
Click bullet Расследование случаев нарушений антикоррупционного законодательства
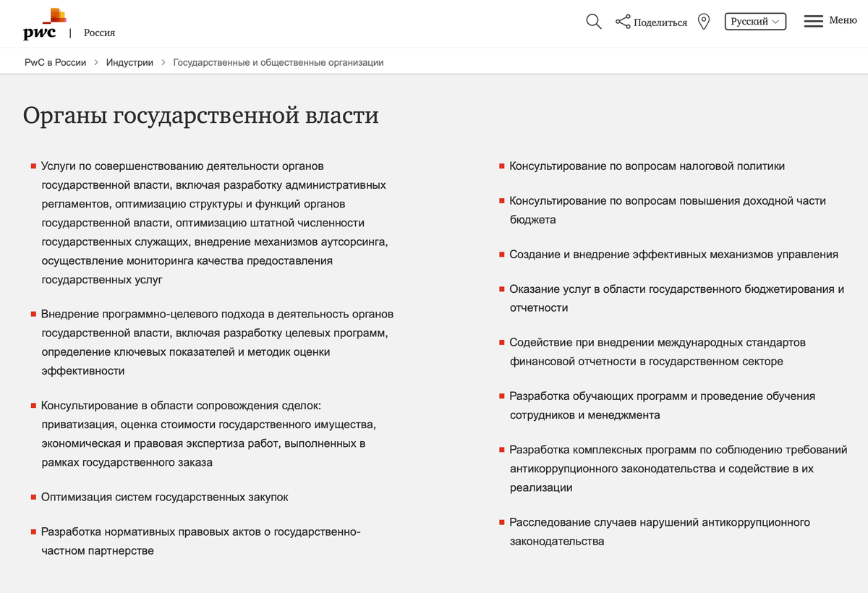point(660,532)
